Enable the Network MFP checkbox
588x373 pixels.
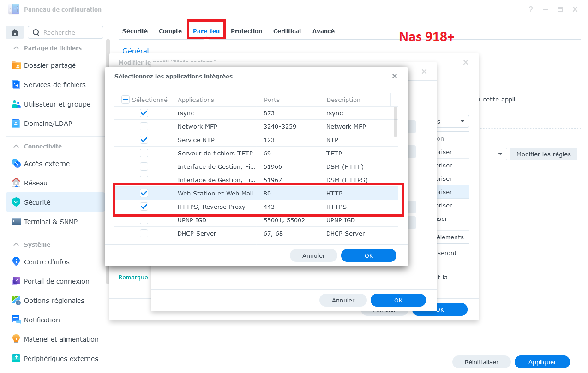(x=144, y=126)
